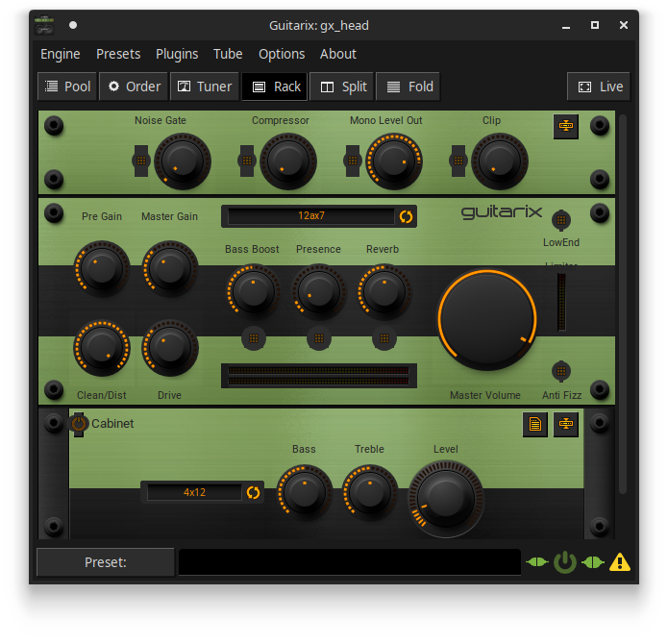Toggle the Anti Fizz switch
The image size is (668, 644).
pyautogui.click(x=561, y=371)
